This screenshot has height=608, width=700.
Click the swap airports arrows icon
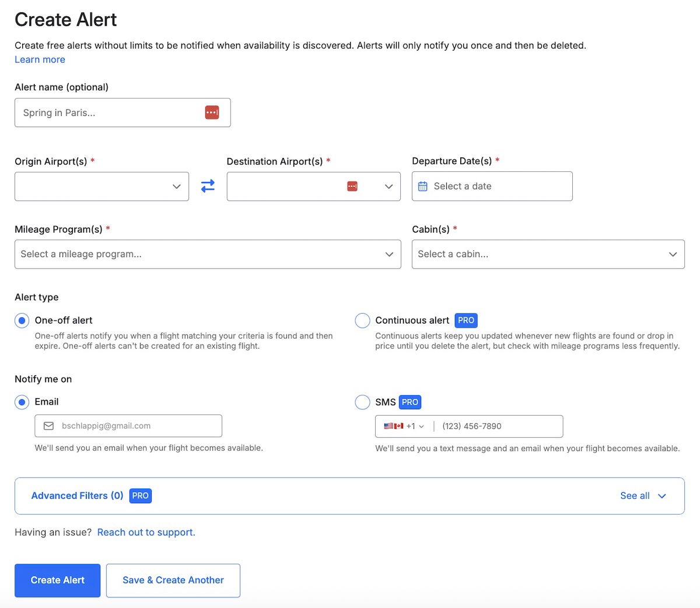(208, 186)
